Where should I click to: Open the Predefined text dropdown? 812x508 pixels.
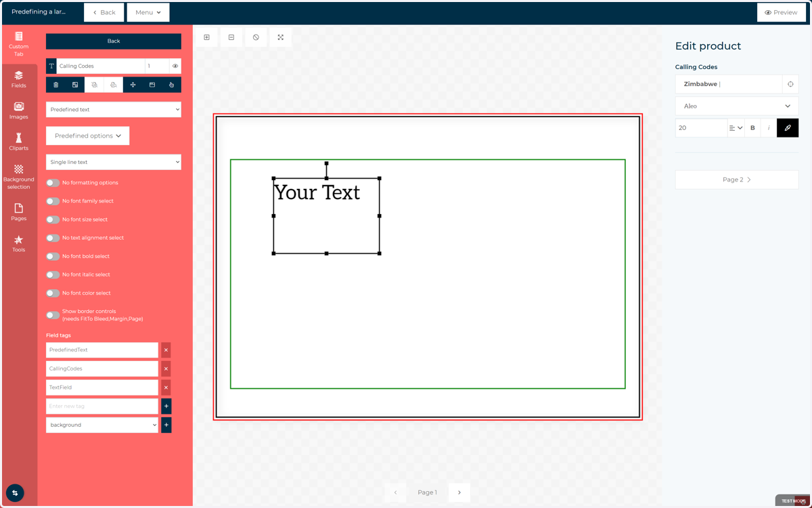click(x=114, y=109)
